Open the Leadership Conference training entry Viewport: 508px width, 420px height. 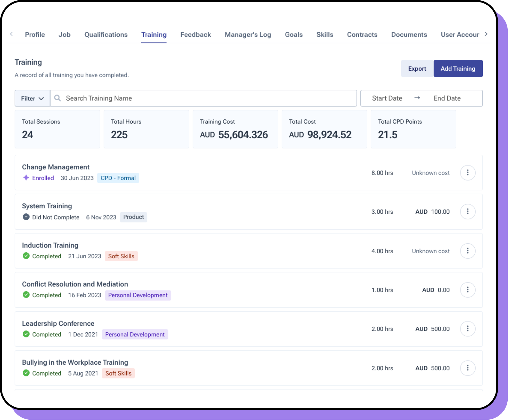pyautogui.click(x=58, y=324)
